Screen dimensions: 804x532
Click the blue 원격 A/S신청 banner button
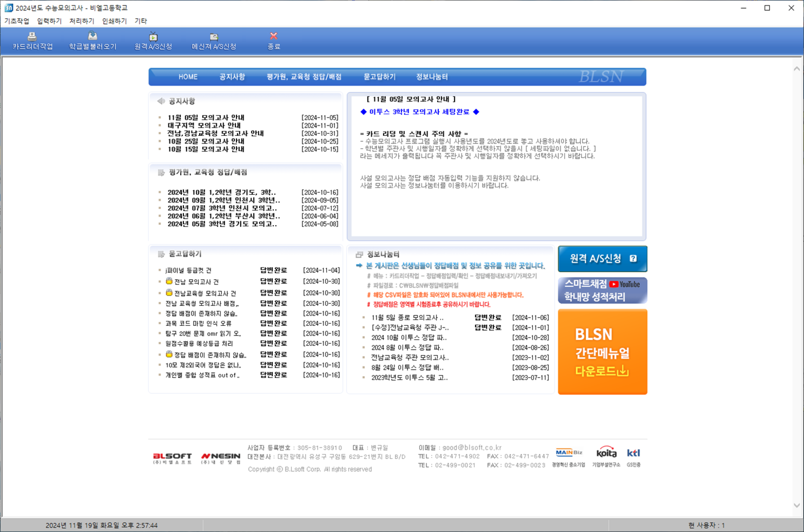coord(602,259)
